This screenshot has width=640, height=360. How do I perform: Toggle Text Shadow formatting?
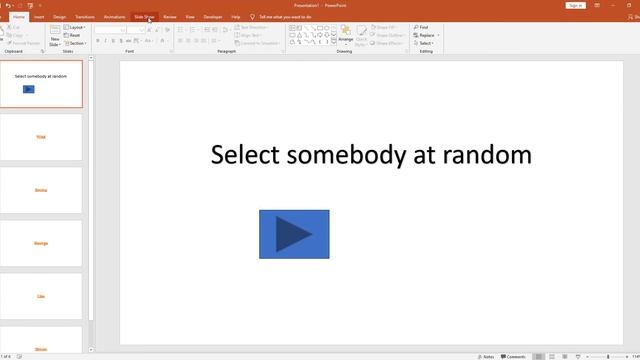[121, 41]
